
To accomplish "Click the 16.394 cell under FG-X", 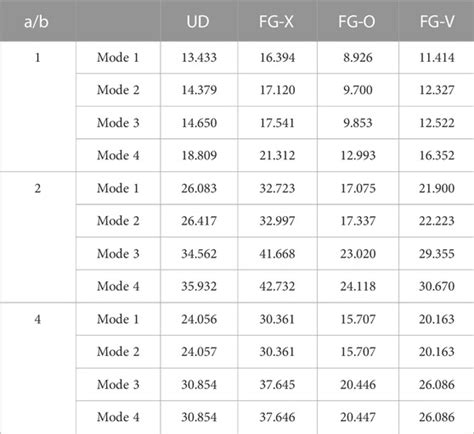I will pos(277,58).
